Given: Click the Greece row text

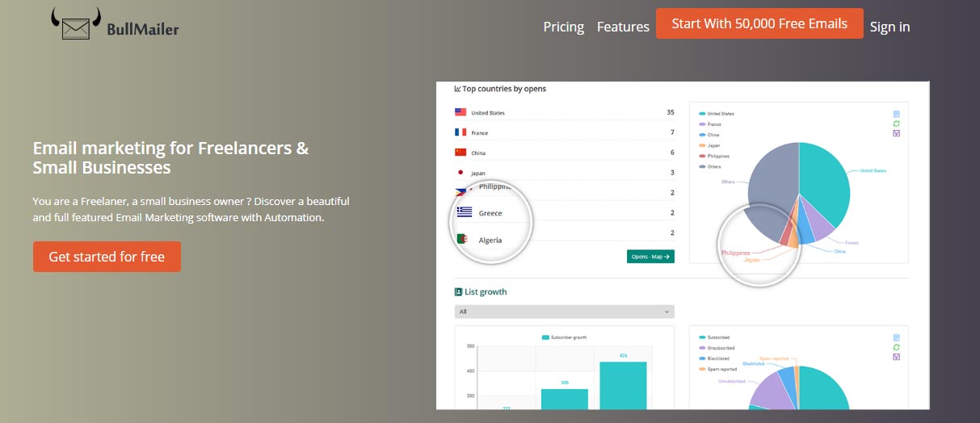Looking at the screenshot, I should pyautogui.click(x=490, y=213).
